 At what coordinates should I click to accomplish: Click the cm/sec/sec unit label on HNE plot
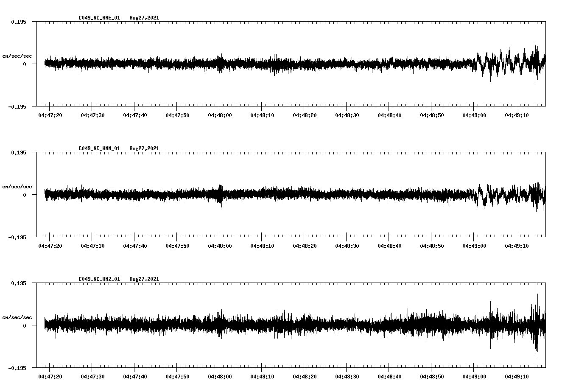tap(17, 56)
